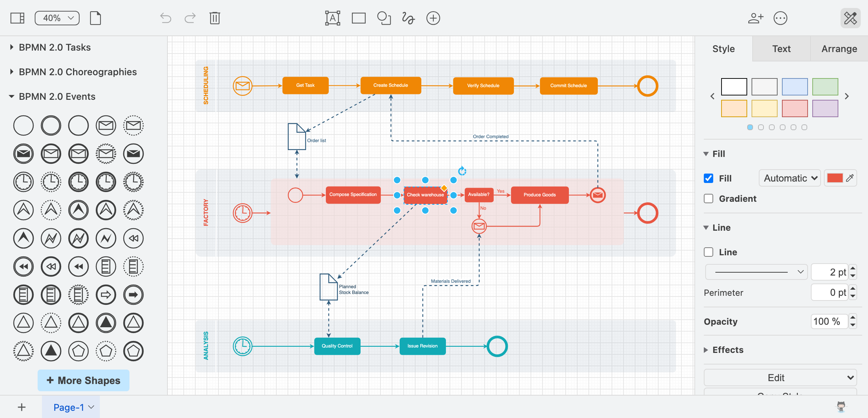Click the eyedropper next to fill color
868x418 pixels.
coord(850,178)
